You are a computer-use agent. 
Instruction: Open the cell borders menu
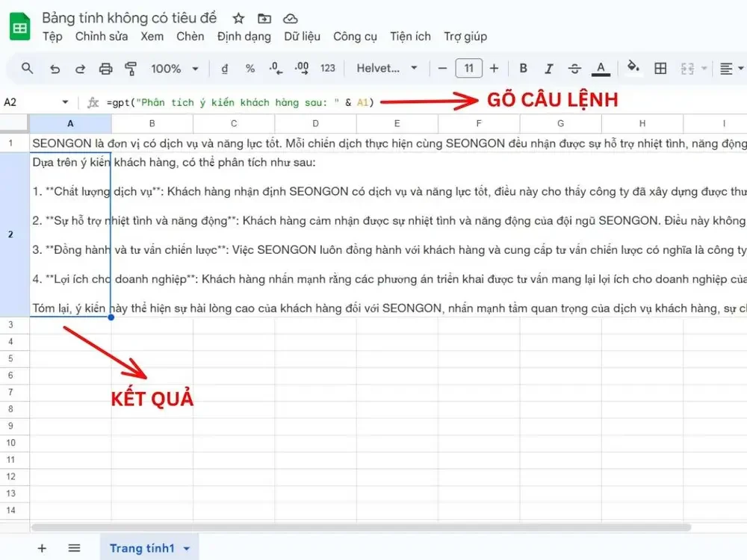coord(660,69)
